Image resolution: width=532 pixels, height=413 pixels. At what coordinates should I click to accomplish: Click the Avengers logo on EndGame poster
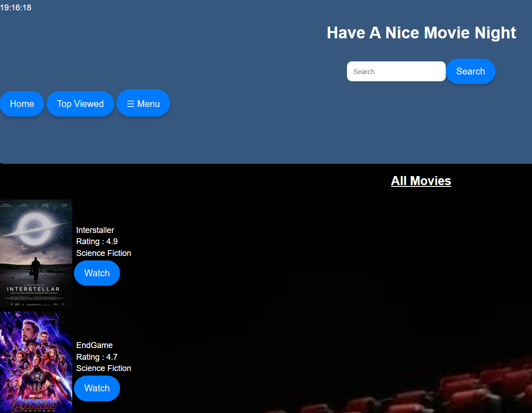35,404
